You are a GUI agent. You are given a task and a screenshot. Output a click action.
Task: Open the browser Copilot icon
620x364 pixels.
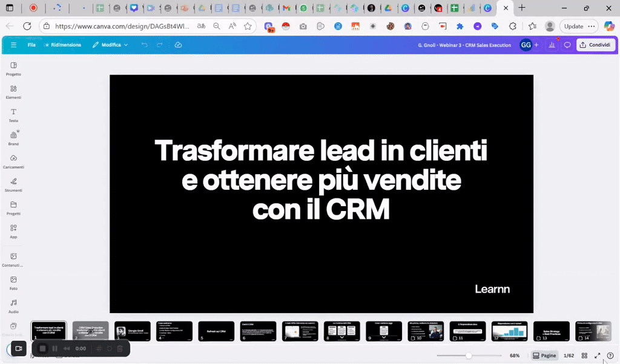click(609, 26)
